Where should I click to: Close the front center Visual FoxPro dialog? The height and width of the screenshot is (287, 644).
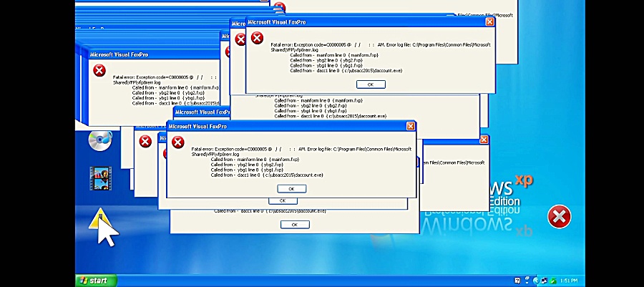click(x=410, y=127)
